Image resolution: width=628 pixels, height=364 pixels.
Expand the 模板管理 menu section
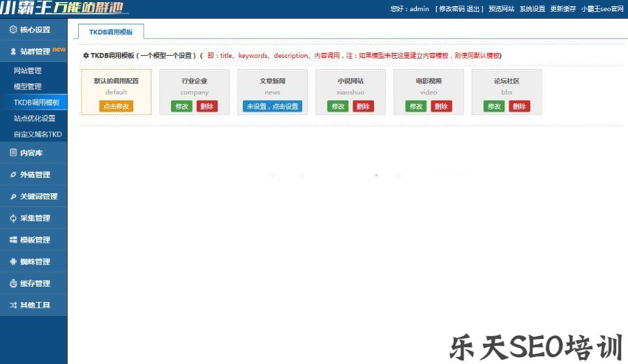[33, 239]
